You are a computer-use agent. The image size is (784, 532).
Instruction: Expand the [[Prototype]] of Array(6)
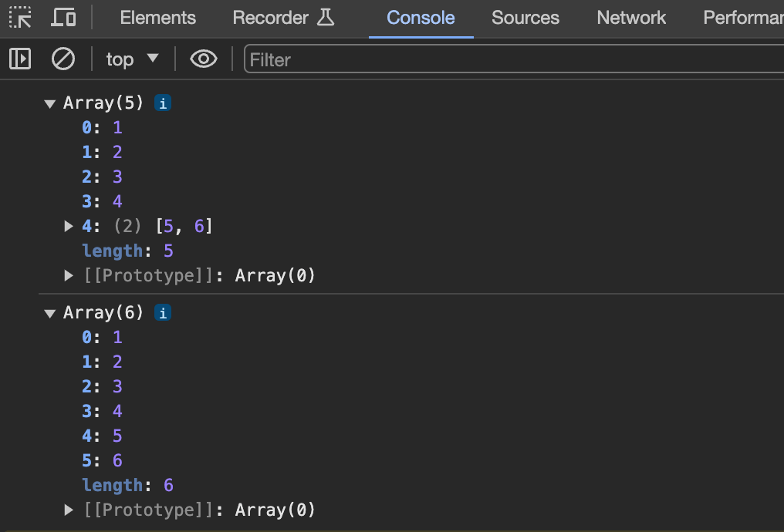point(69,510)
